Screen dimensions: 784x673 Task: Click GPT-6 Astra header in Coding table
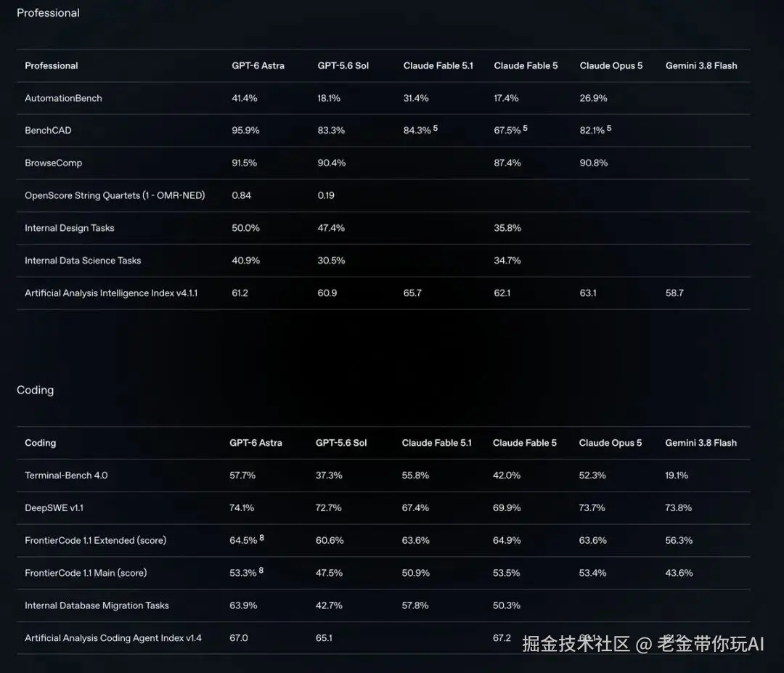pos(256,443)
